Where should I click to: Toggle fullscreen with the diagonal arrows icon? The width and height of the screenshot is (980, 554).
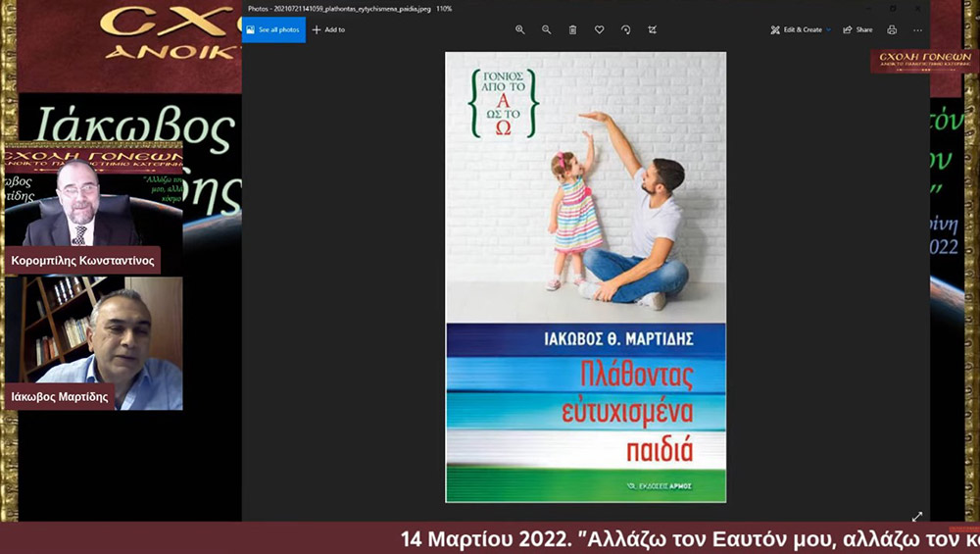coord(917,517)
